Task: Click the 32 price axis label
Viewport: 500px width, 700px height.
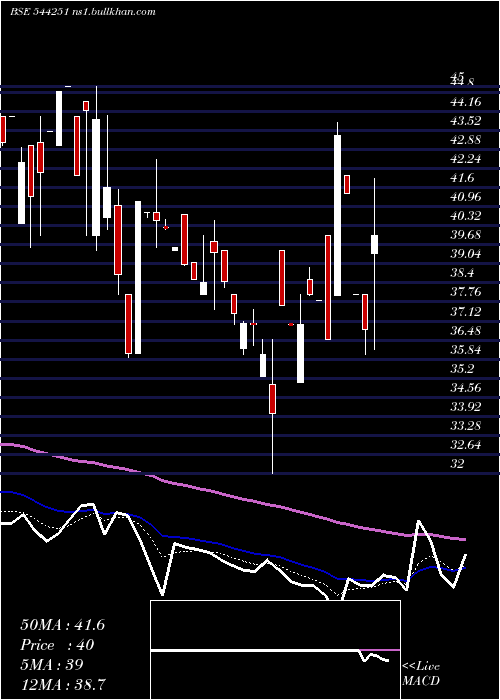Action: (x=457, y=464)
